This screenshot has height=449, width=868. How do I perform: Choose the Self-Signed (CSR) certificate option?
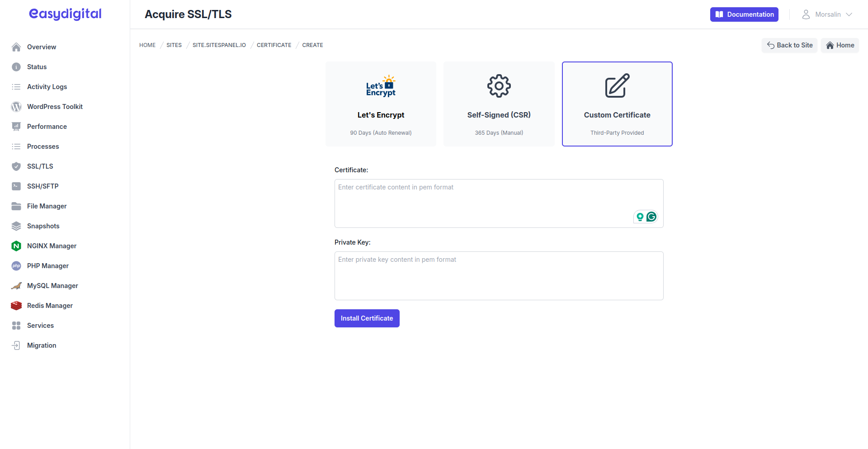pyautogui.click(x=499, y=104)
